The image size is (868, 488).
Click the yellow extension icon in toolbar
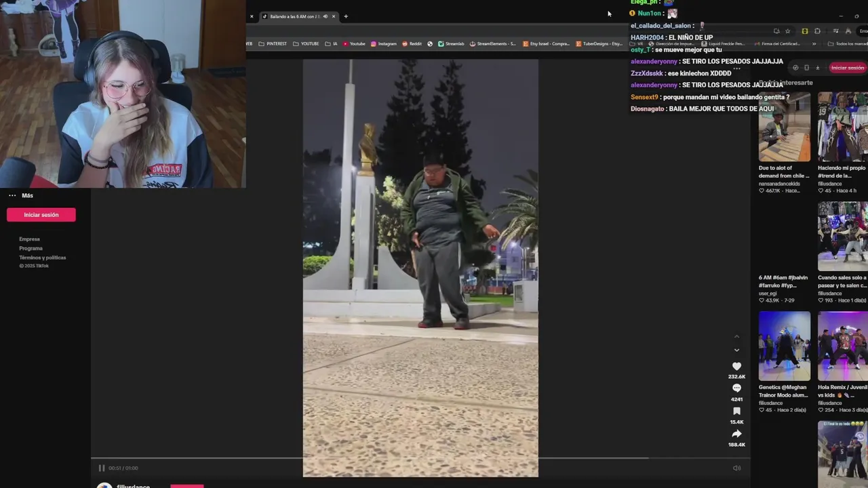tap(805, 31)
